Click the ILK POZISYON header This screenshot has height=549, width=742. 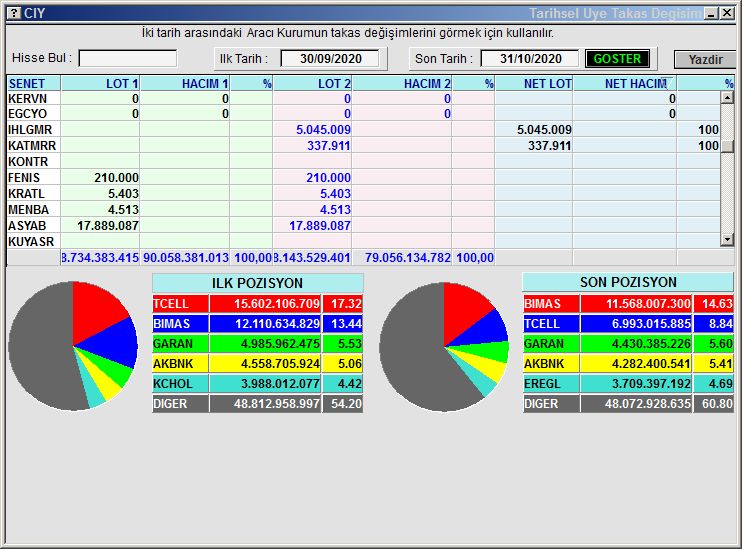pos(257,283)
